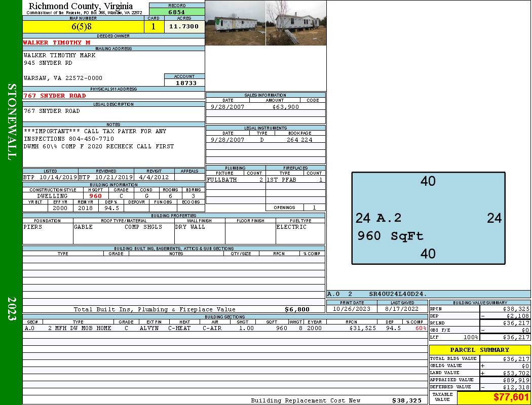Select legal instrument type D

point(261,140)
